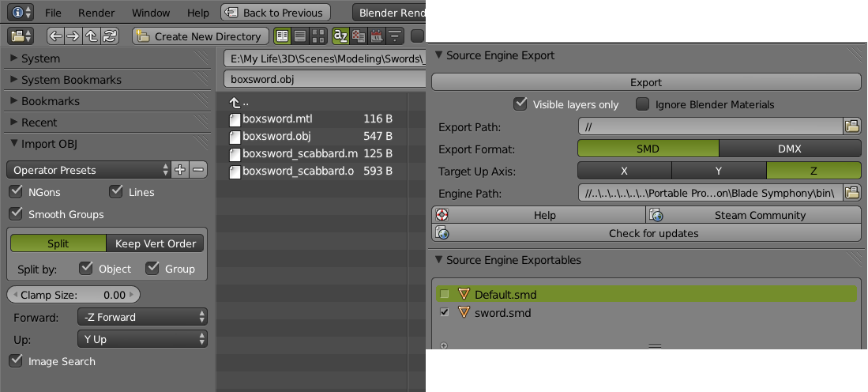
Task: Open the Window menu
Action: [151, 13]
